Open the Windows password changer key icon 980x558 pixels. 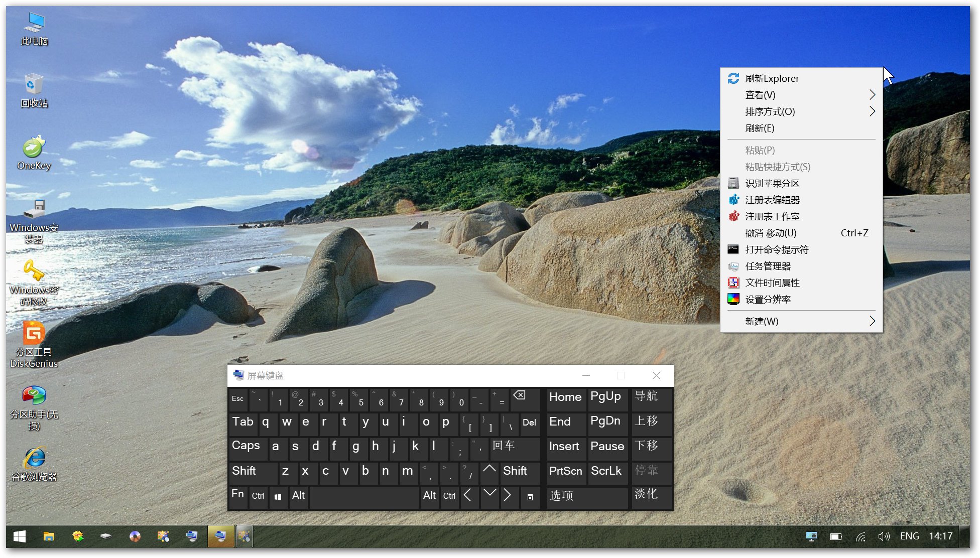[34, 271]
